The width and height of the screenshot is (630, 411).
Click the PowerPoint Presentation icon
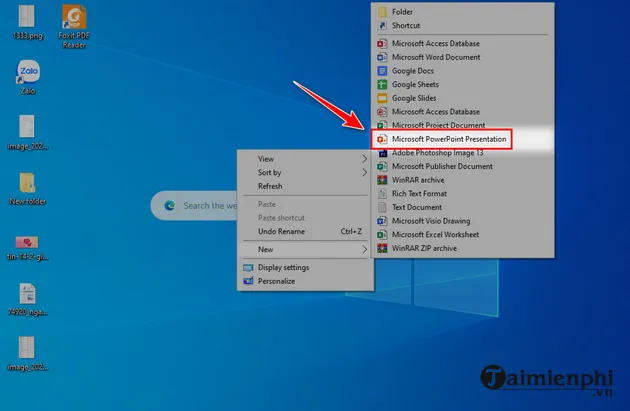382,139
